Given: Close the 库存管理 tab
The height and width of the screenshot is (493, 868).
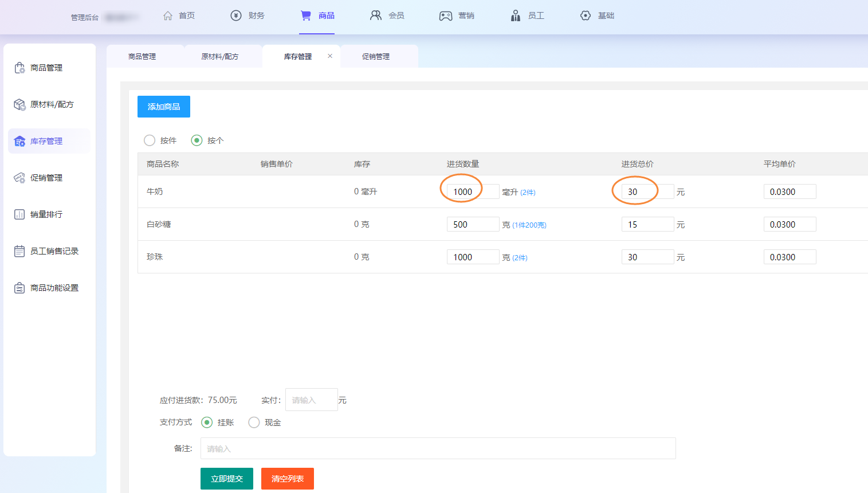Looking at the screenshot, I should click(x=330, y=56).
